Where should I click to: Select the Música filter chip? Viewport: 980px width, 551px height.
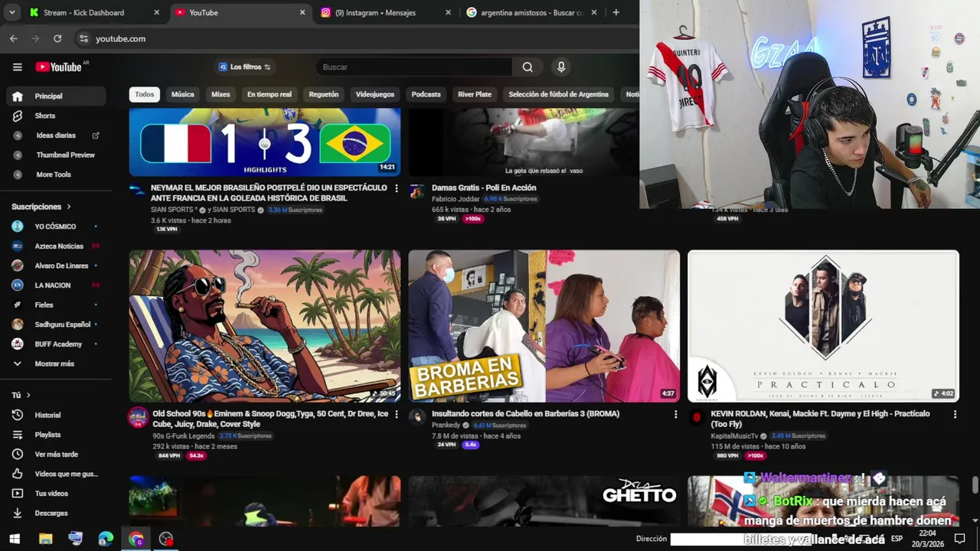[182, 94]
